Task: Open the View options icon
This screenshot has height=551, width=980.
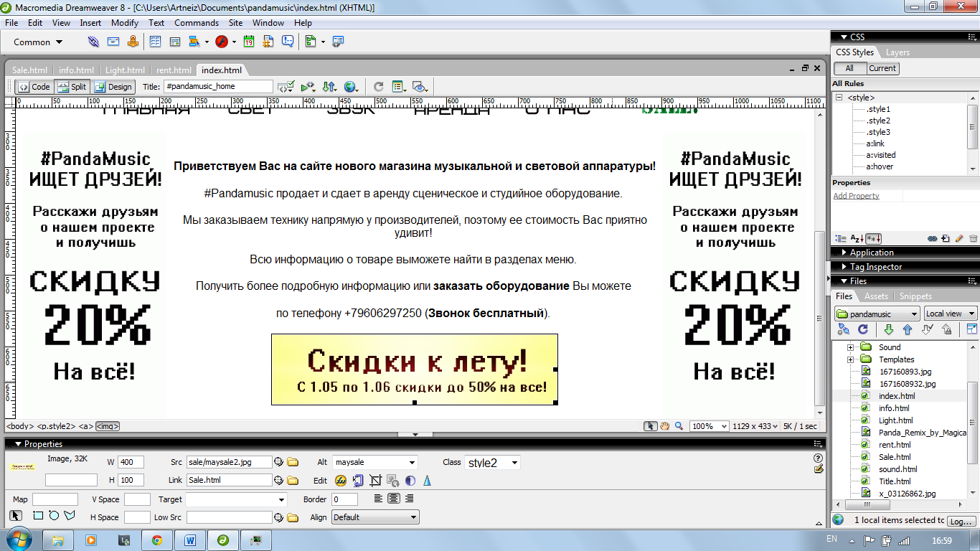Action: pyautogui.click(x=399, y=87)
